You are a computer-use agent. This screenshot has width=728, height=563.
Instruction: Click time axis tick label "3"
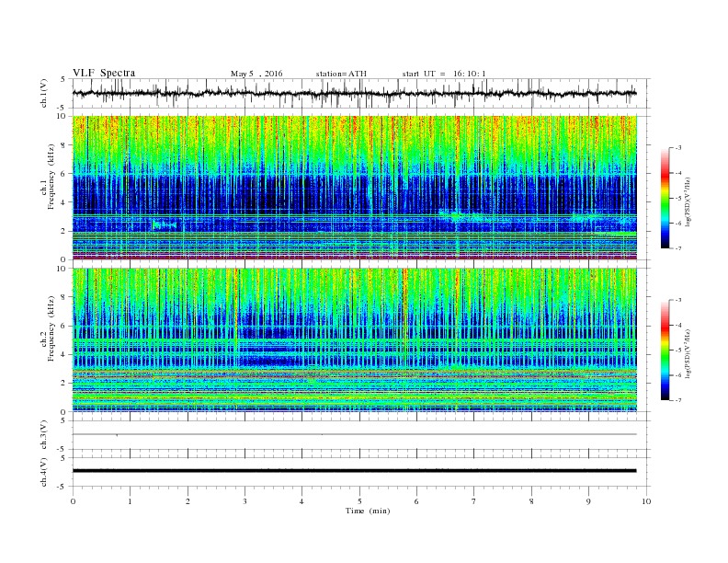tap(245, 501)
